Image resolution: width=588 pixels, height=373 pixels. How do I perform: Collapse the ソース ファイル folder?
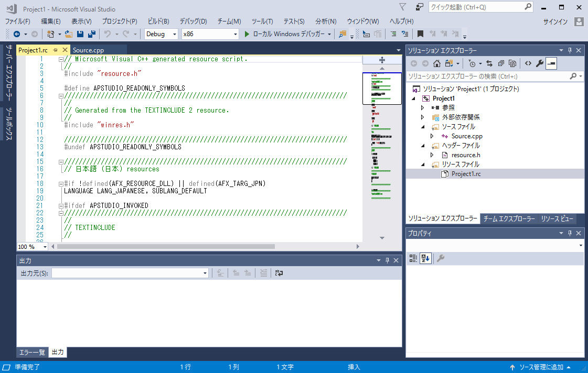[x=423, y=127]
